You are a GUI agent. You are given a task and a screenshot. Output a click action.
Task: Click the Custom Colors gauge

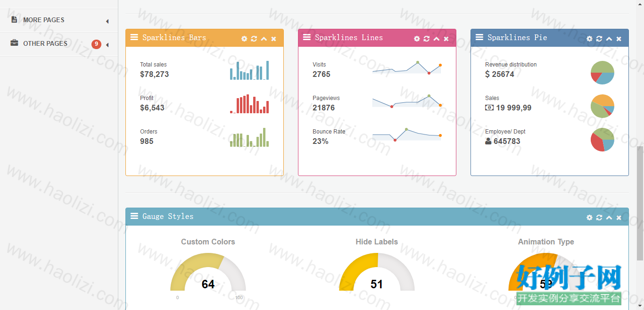208,272
